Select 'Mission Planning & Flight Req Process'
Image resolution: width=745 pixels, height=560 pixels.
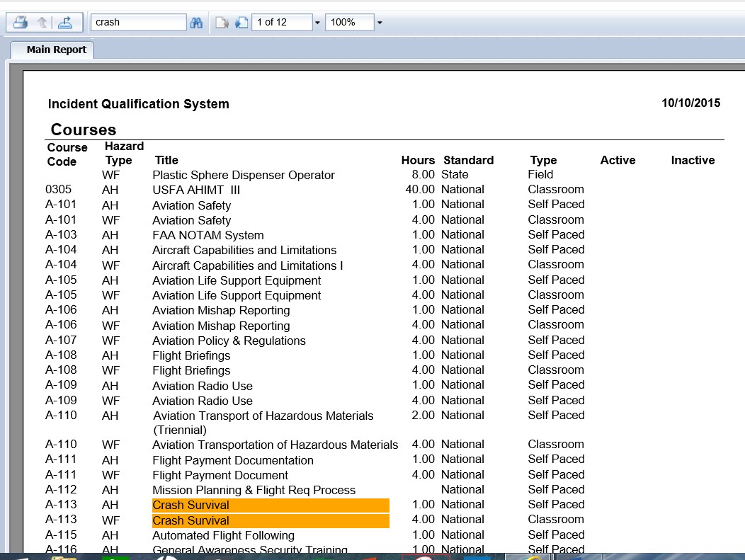(254, 490)
